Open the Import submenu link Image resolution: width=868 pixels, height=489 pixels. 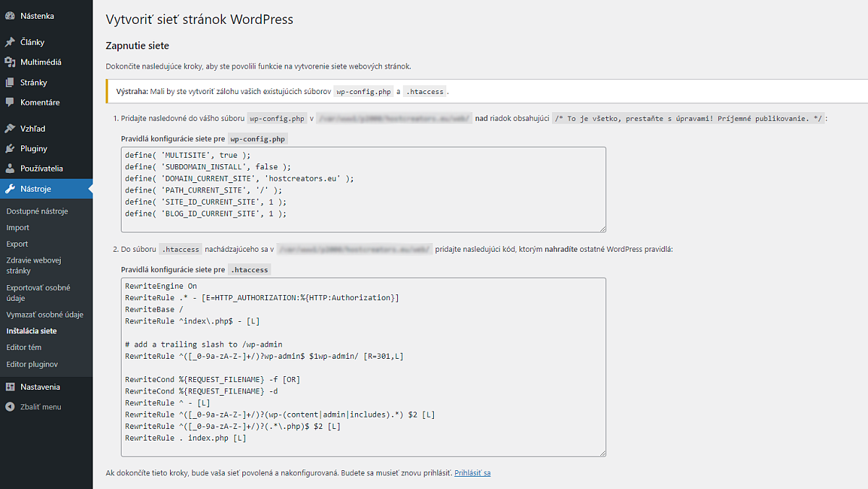point(18,228)
